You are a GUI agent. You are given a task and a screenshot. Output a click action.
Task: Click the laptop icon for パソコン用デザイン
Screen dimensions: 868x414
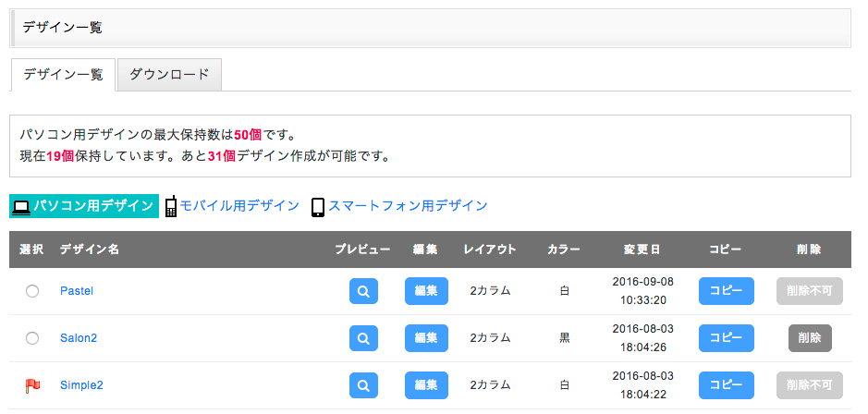21,206
